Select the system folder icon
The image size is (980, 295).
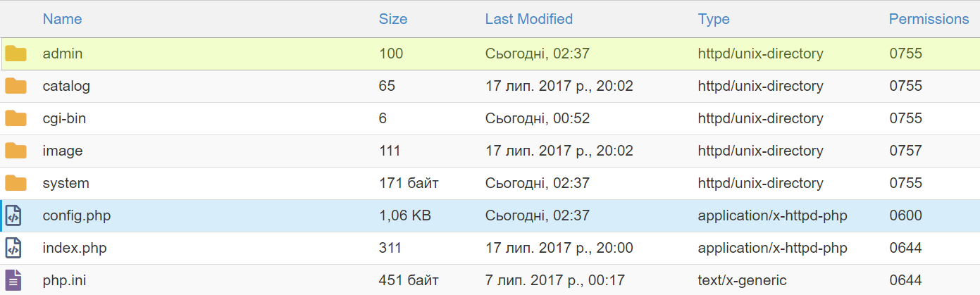(15, 183)
